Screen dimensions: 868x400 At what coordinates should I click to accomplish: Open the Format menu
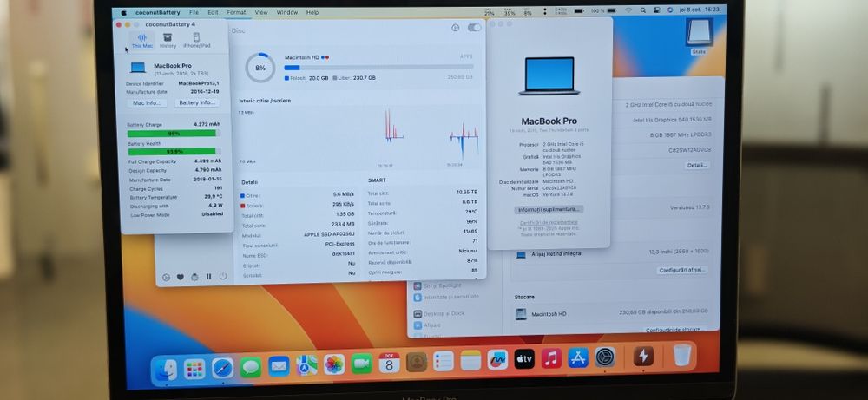(236, 12)
